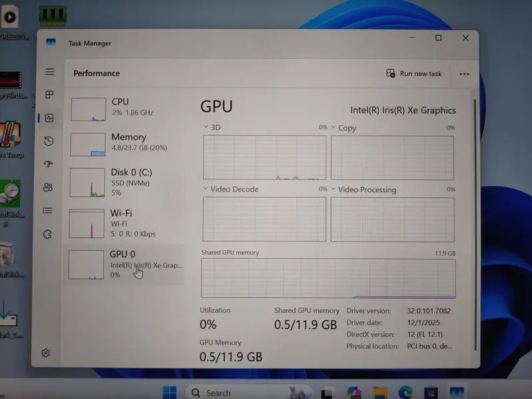Close the Task Manager window
Viewport: 532px width, 399px height.
465,38
